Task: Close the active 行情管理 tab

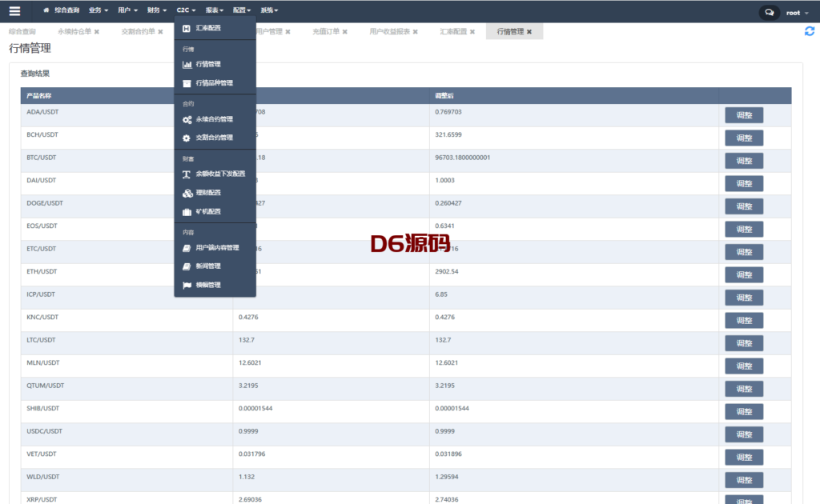Action: pos(529,32)
